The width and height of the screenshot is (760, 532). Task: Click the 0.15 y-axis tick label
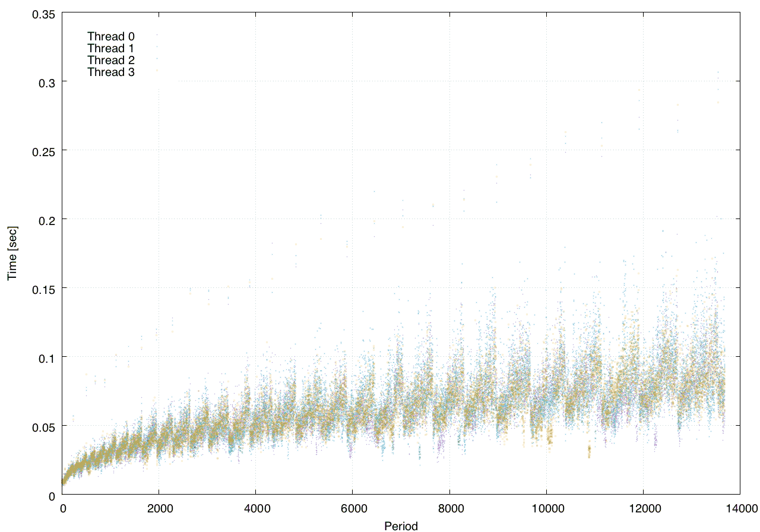coord(43,289)
